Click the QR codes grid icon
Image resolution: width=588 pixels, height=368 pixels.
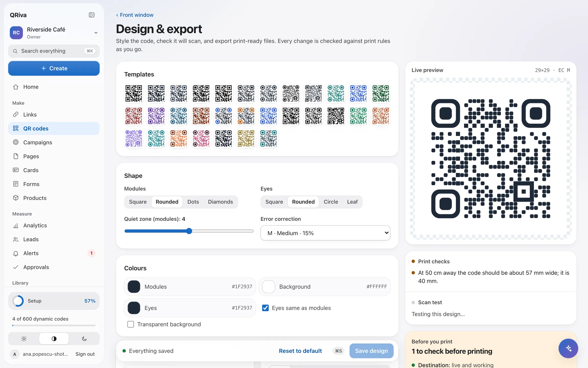pyautogui.click(x=16, y=128)
